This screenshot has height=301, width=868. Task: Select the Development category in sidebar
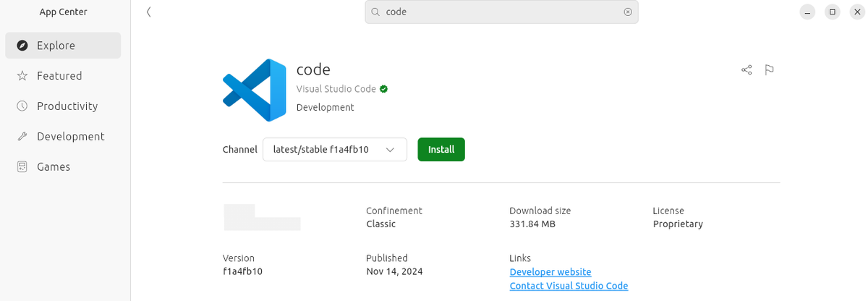pyautogui.click(x=70, y=137)
